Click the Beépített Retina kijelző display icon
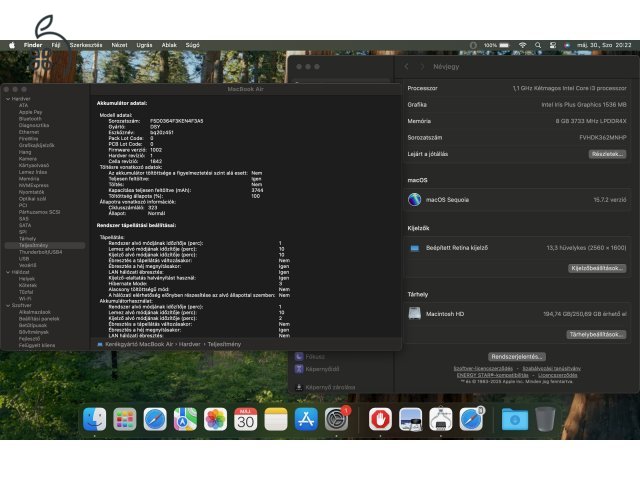 415,248
